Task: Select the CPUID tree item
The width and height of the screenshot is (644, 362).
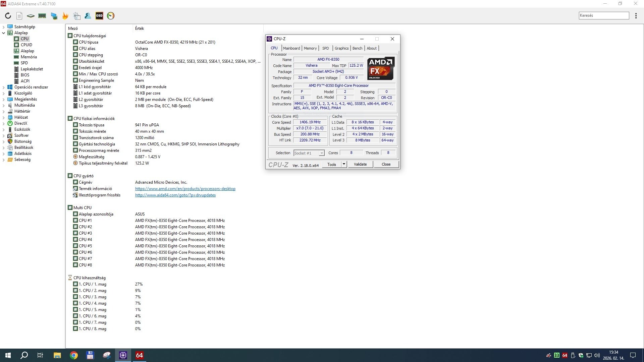Action: pos(26,45)
